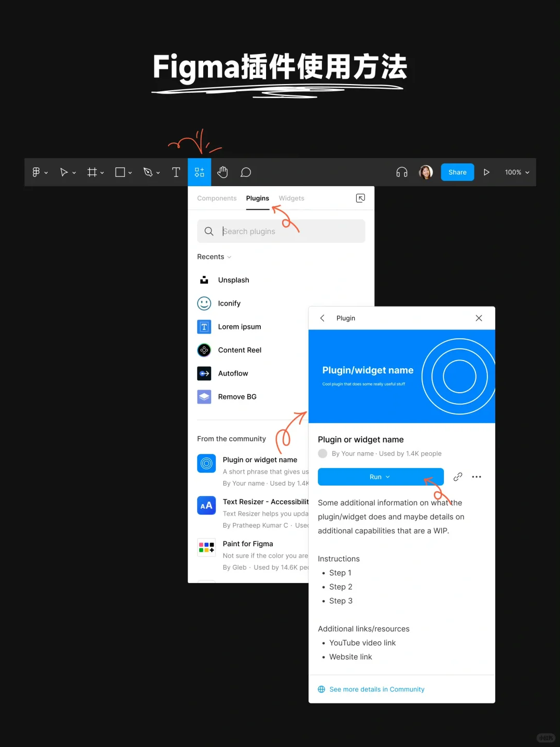Select the Rectangle shape tool
Viewport: 560px width, 747px height.
pyautogui.click(x=120, y=172)
